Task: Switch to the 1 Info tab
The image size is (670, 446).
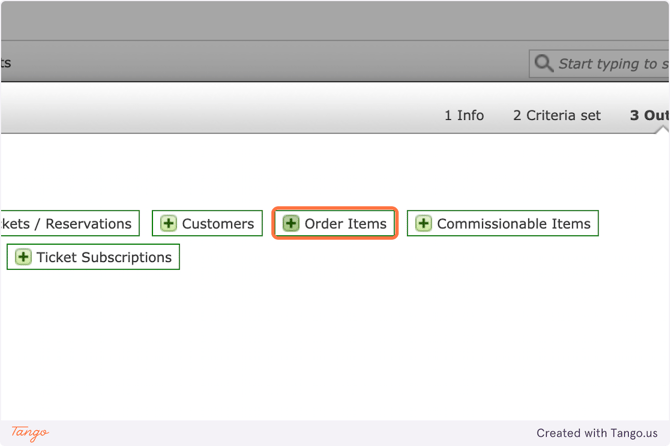Action: click(464, 115)
